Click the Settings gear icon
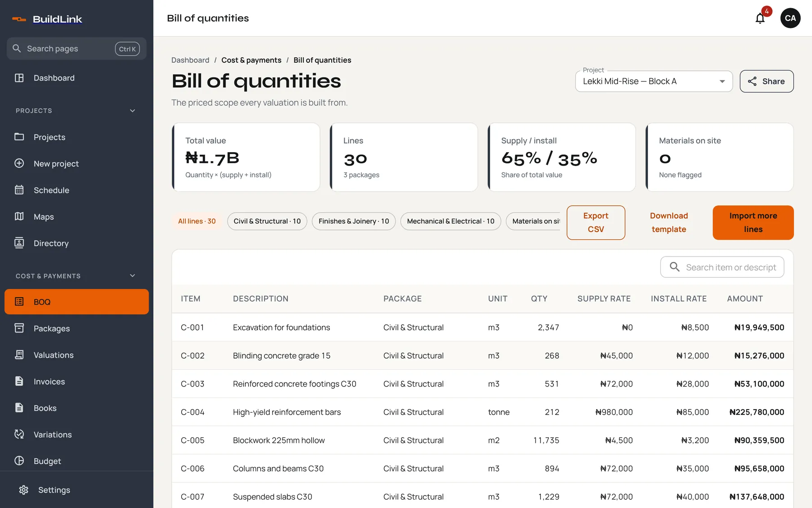 [x=23, y=490]
